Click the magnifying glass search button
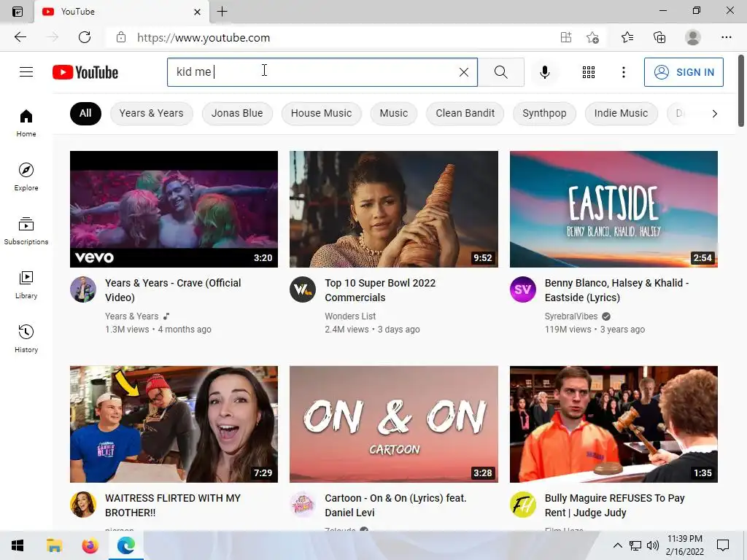The width and height of the screenshot is (747, 560). (x=500, y=72)
